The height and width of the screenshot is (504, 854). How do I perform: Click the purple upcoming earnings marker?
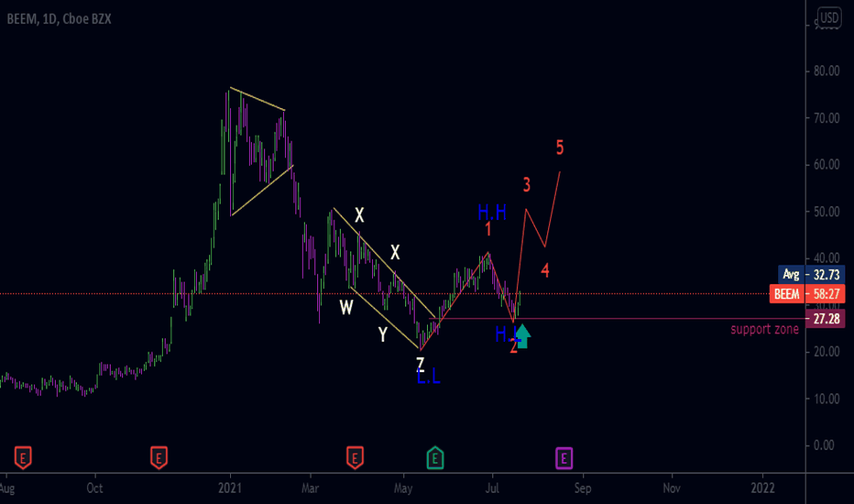(564, 458)
